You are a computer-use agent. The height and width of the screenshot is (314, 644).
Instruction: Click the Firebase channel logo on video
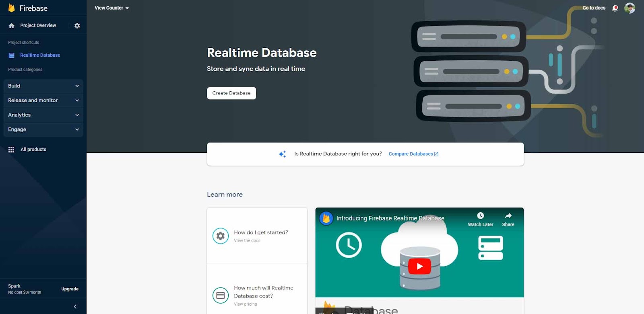(326, 218)
